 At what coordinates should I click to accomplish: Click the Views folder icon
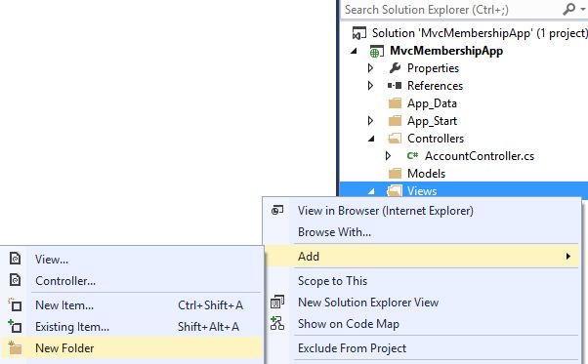[x=395, y=190]
